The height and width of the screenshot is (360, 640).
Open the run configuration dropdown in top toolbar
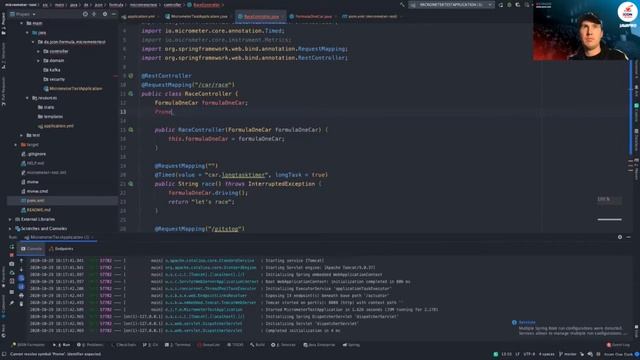click(x=452, y=4)
